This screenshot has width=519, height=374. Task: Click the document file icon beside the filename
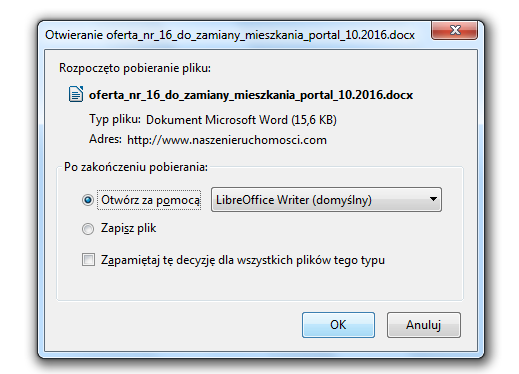[76, 94]
